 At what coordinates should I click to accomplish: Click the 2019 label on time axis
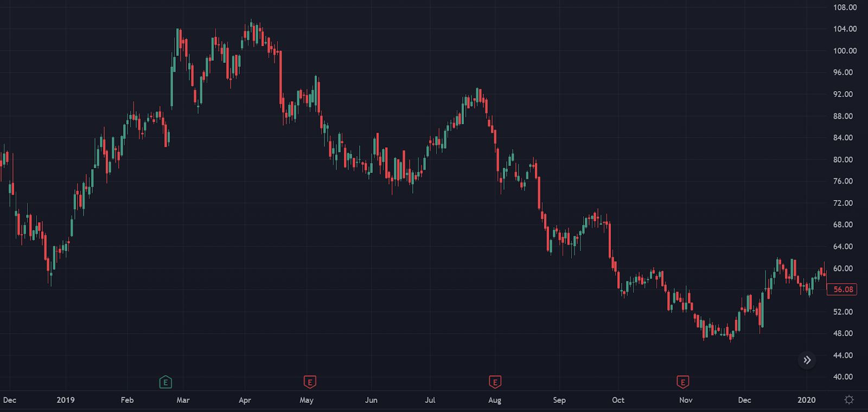[x=66, y=400]
